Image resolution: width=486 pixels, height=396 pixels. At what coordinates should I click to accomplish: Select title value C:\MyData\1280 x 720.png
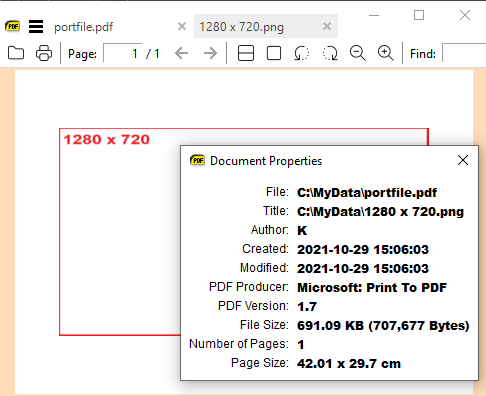pos(380,212)
